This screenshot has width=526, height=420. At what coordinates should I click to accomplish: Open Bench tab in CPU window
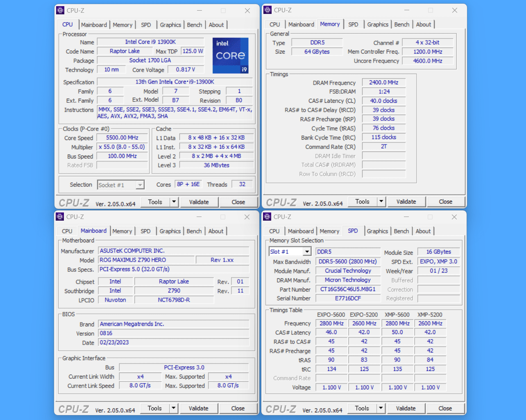tap(195, 25)
